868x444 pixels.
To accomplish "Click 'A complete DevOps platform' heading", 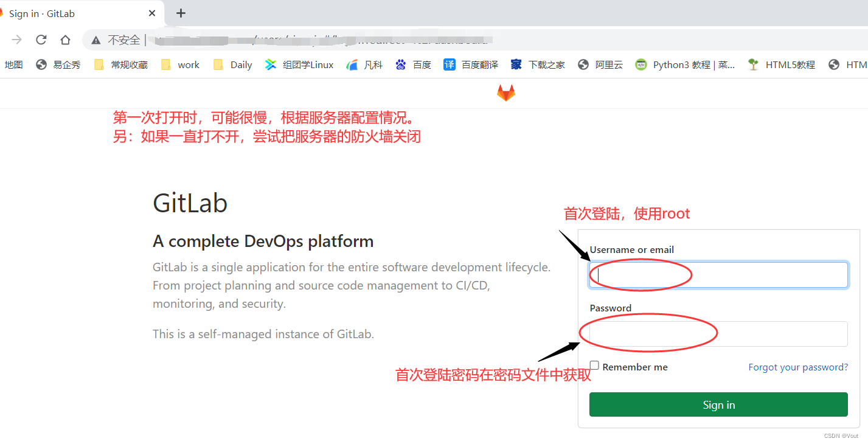I will click(263, 241).
